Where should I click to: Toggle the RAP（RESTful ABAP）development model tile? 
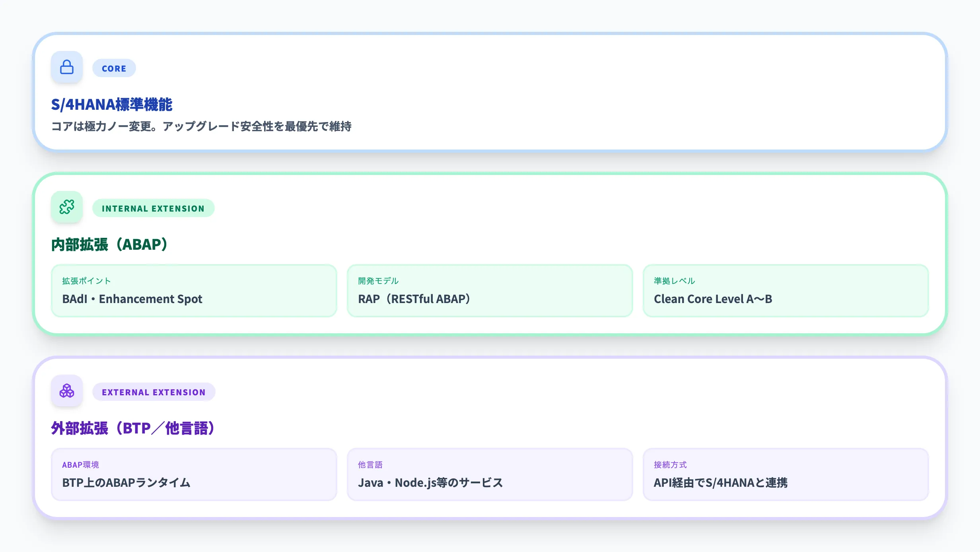click(490, 291)
